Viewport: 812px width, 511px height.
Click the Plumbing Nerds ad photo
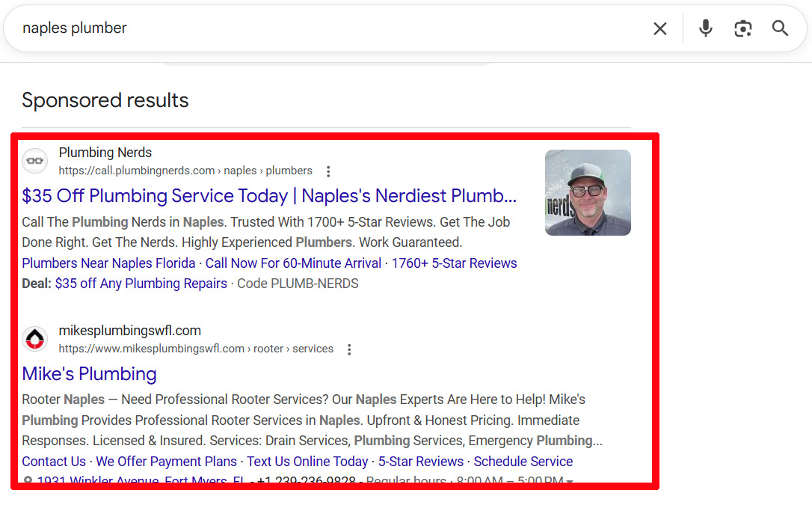click(x=588, y=192)
